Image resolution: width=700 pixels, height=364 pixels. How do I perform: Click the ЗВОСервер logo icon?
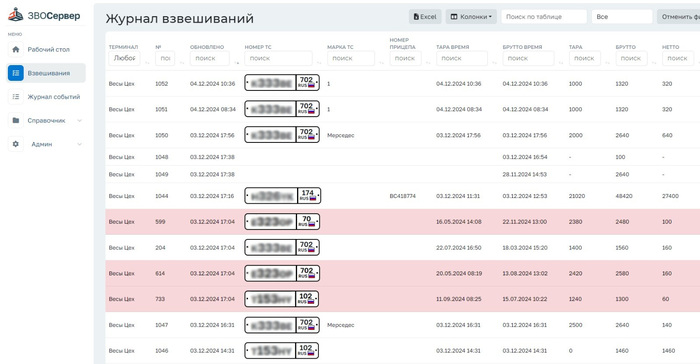(16, 15)
